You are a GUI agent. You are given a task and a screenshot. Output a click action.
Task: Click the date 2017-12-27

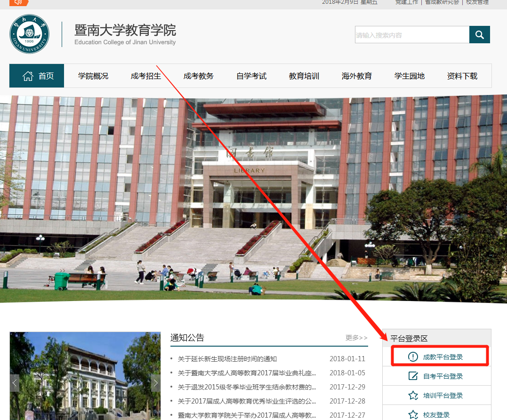(x=347, y=415)
